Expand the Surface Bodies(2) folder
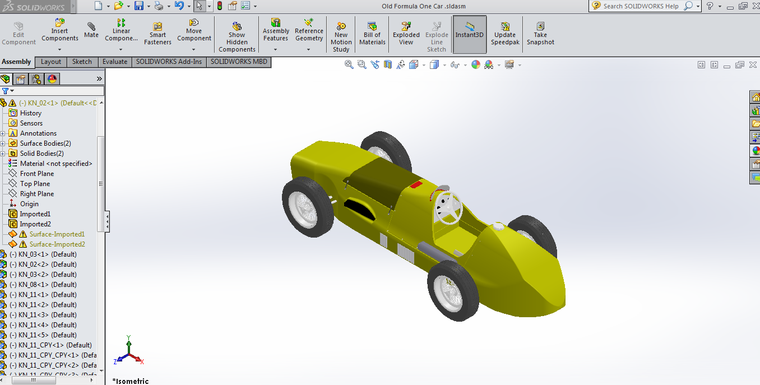The width and height of the screenshot is (760, 385). (x=3, y=144)
